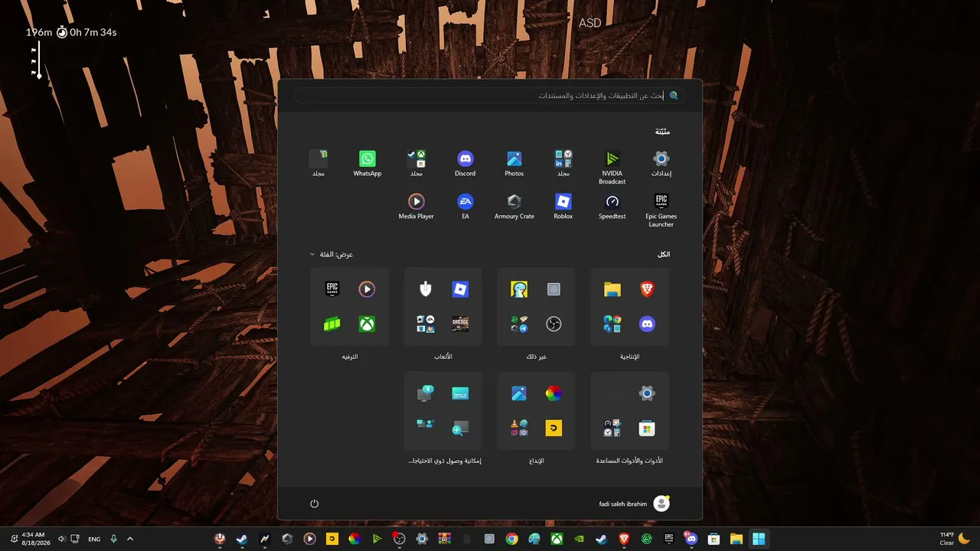Open Discord in the الإنتاجية category
This screenshot has height=551, width=980.
pyautogui.click(x=647, y=324)
